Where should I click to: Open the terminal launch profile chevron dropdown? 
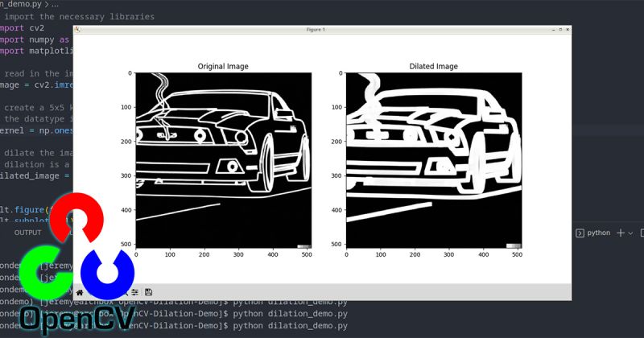630,233
